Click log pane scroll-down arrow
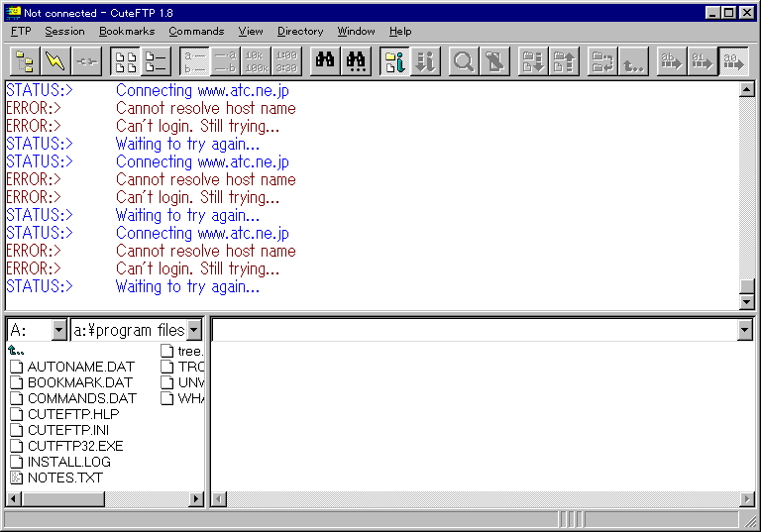 click(746, 302)
